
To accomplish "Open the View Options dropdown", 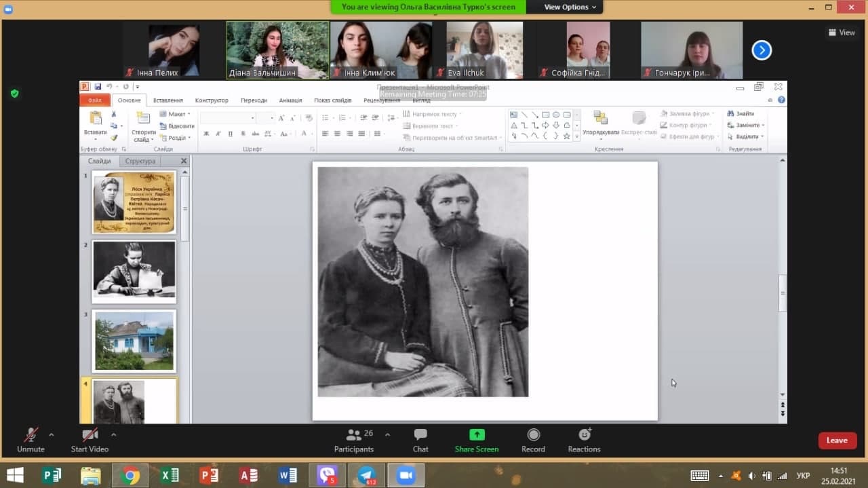I will click(570, 7).
